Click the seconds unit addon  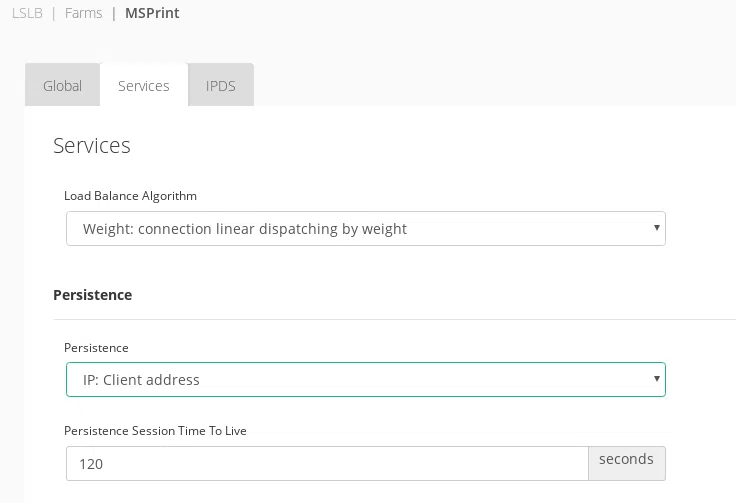(x=626, y=460)
